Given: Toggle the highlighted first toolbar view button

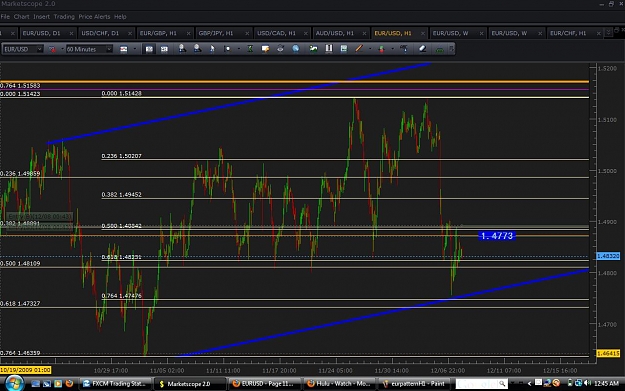Looking at the screenshot, I should pyautogui.click(x=149, y=49).
